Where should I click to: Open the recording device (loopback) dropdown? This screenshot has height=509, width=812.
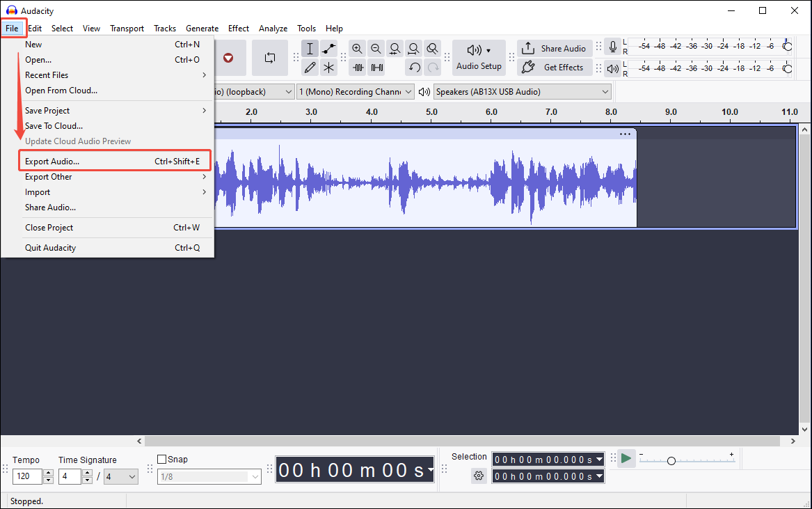pyautogui.click(x=255, y=92)
